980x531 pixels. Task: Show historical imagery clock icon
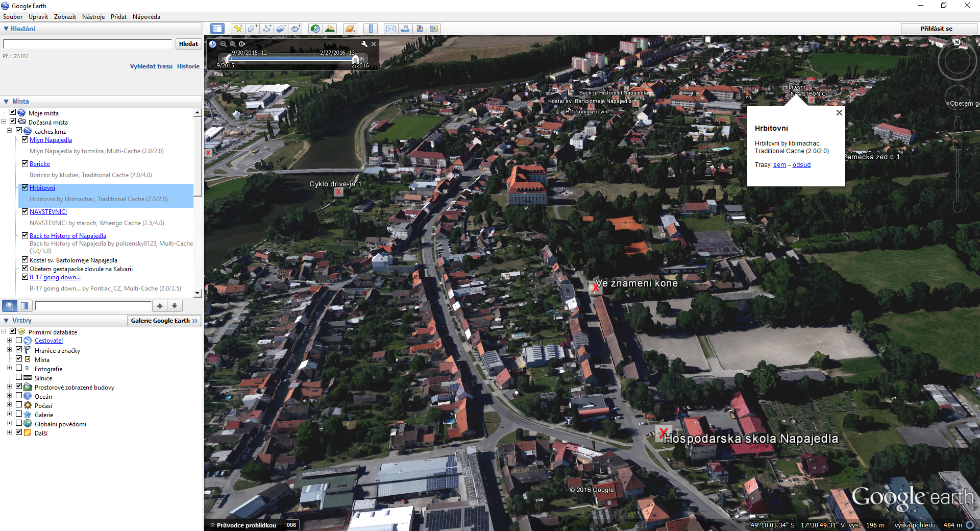point(315,29)
